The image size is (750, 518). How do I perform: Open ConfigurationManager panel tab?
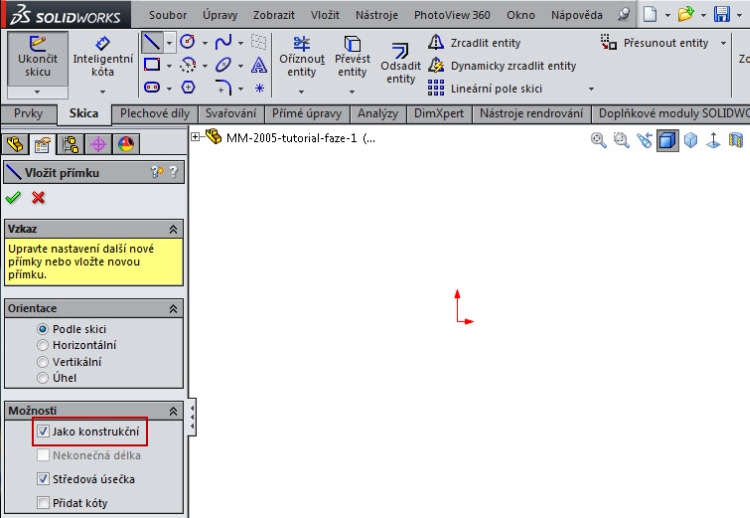70,144
